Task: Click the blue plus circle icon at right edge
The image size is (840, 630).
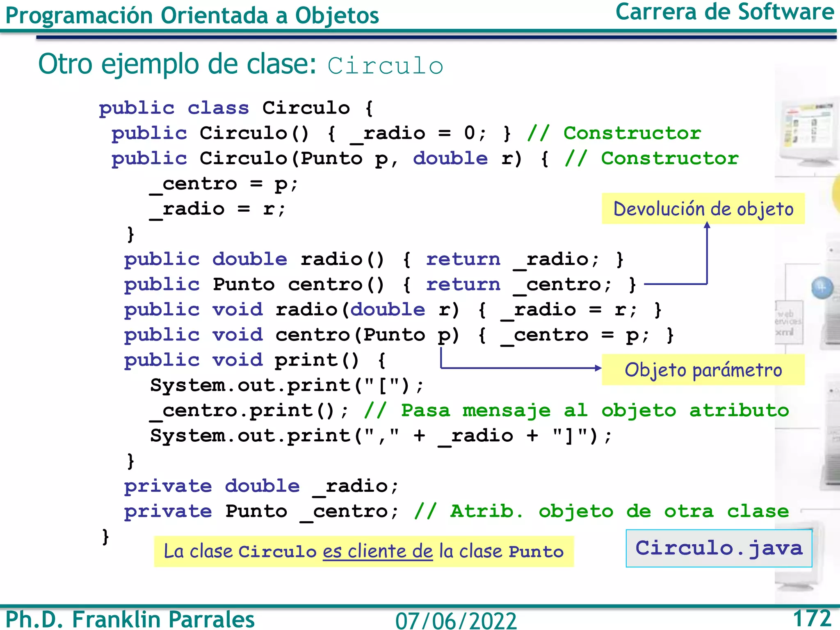Action: point(822,288)
